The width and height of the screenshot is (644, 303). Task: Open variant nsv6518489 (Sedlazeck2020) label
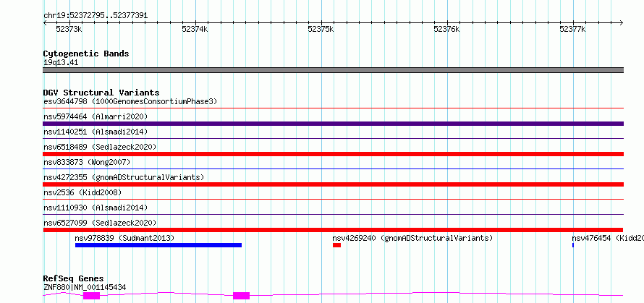click(100, 147)
